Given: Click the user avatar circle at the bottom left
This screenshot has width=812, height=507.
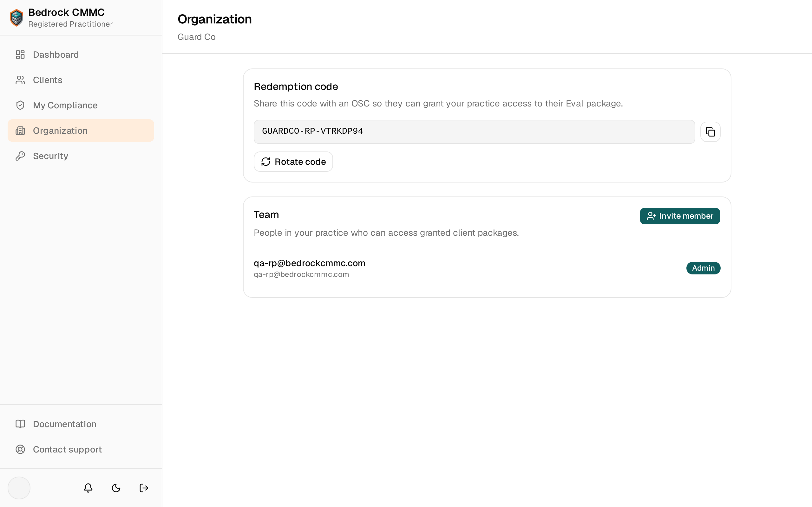Looking at the screenshot, I should pos(19,488).
